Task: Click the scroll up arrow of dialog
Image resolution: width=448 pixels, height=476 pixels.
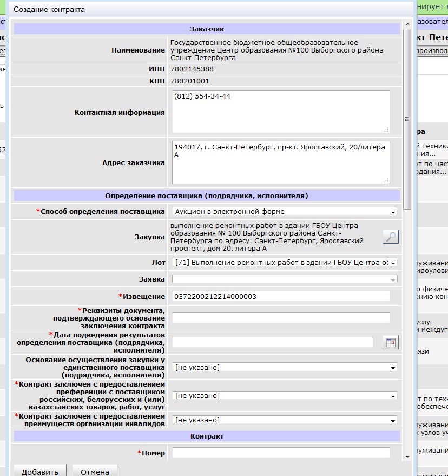Action: click(407, 24)
